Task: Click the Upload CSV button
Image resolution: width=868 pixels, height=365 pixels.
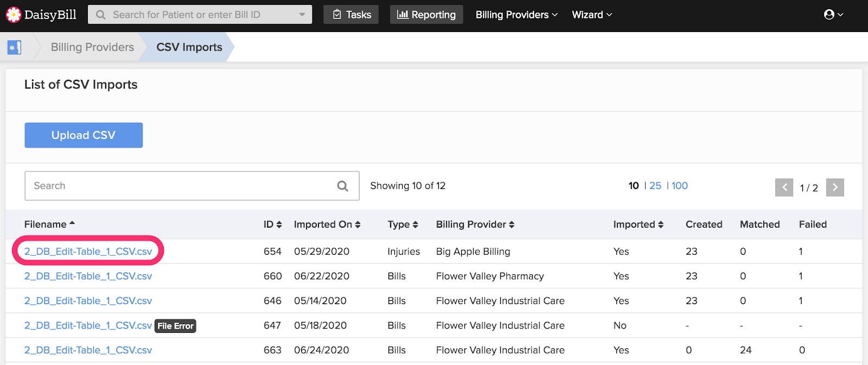Action: click(x=84, y=135)
